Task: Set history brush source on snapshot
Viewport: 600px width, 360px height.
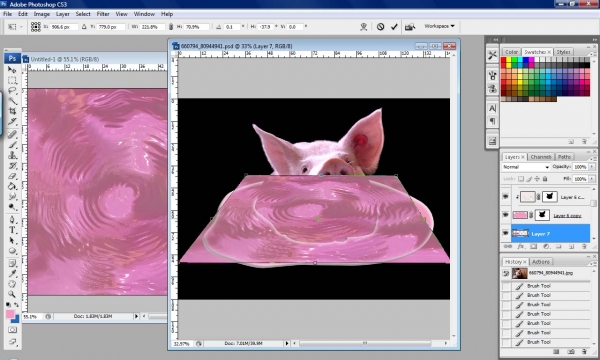Action: pos(506,273)
